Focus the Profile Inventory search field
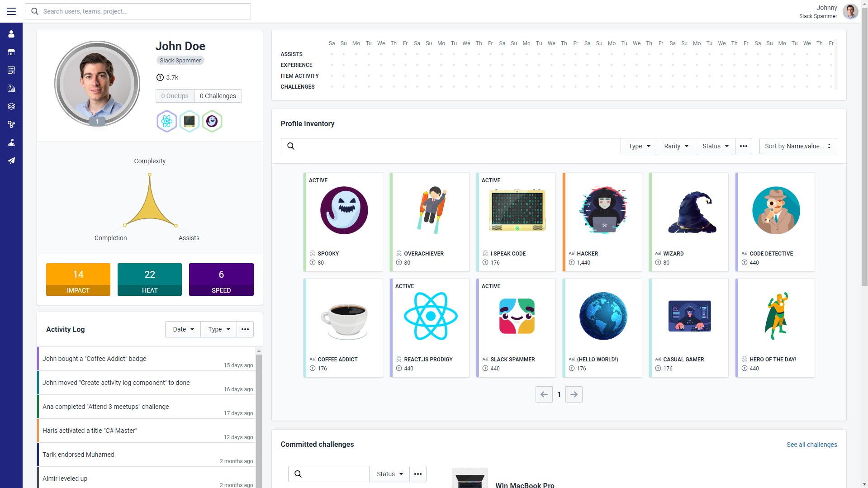 point(451,146)
